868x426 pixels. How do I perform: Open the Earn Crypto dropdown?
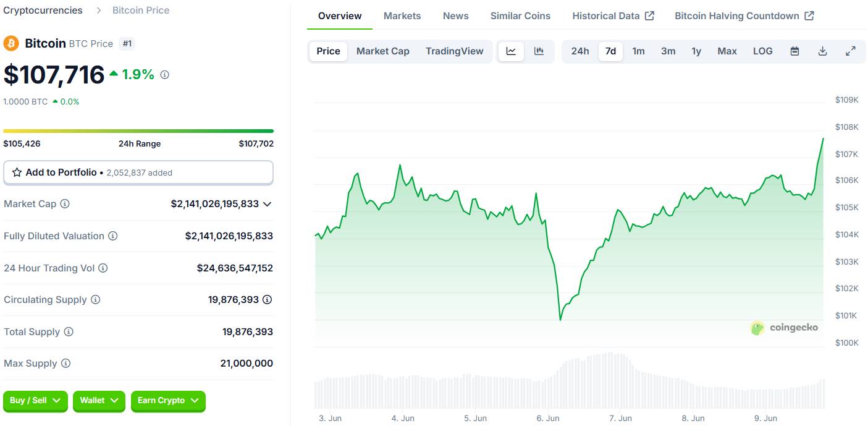click(x=168, y=401)
